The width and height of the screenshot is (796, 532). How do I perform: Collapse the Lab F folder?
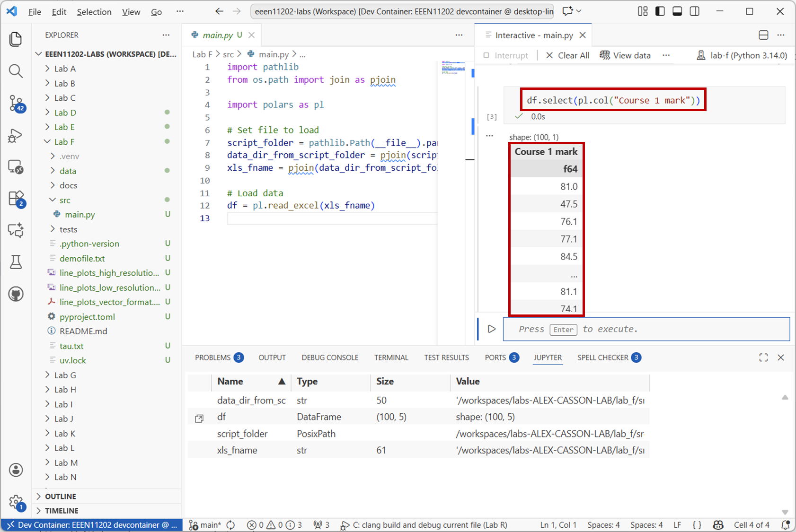(x=65, y=142)
